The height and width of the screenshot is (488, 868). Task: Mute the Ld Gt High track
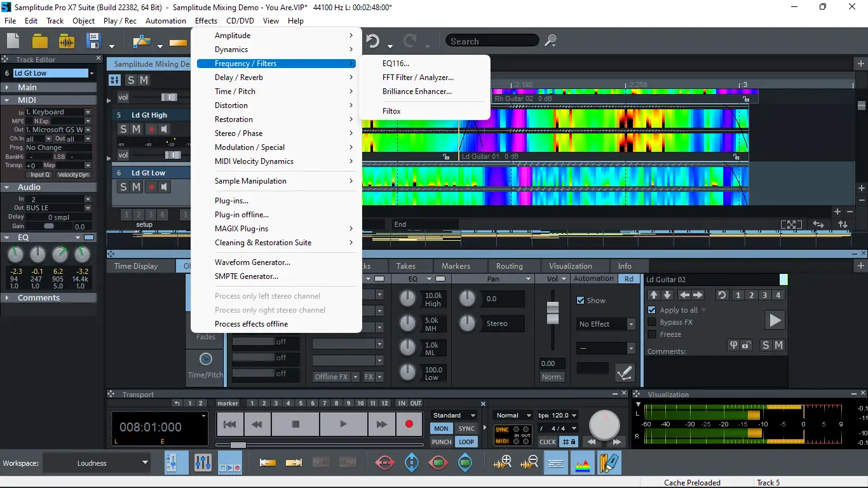point(136,129)
